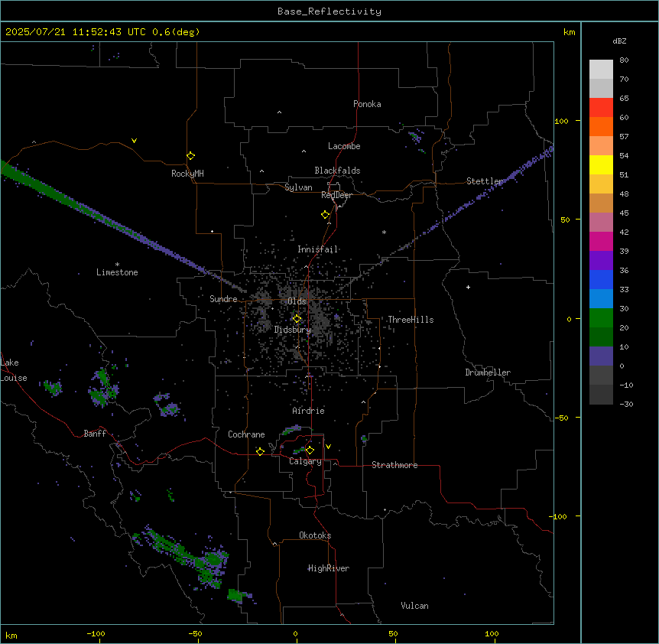The image size is (659, 644).
Task: Click the Olds town label
Action: coord(297,301)
